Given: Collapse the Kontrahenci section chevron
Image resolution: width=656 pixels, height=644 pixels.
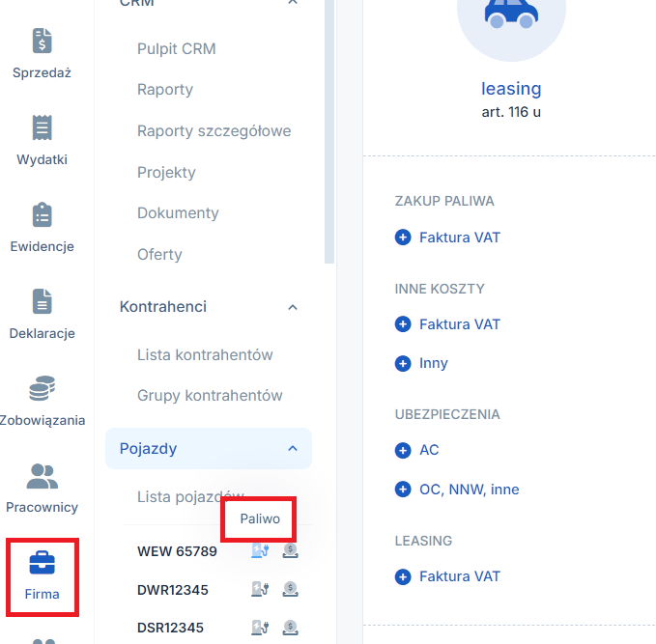Looking at the screenshot, I should click(x=293, y=307).
